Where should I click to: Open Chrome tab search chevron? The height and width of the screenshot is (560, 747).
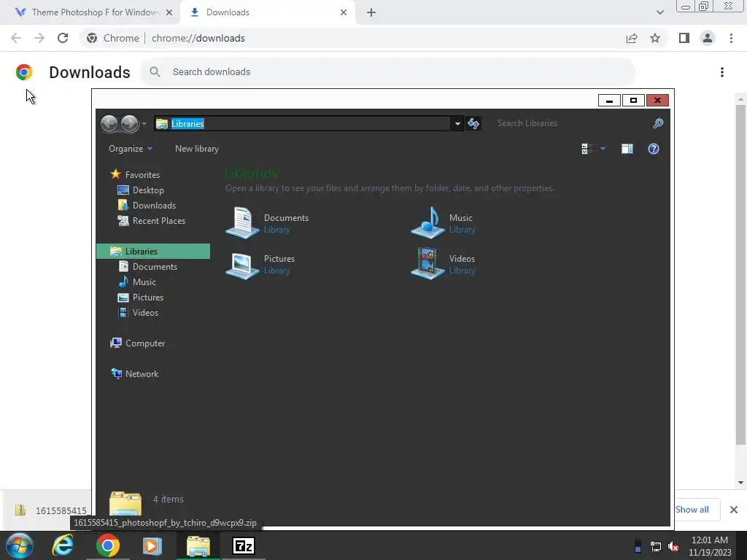659,12
